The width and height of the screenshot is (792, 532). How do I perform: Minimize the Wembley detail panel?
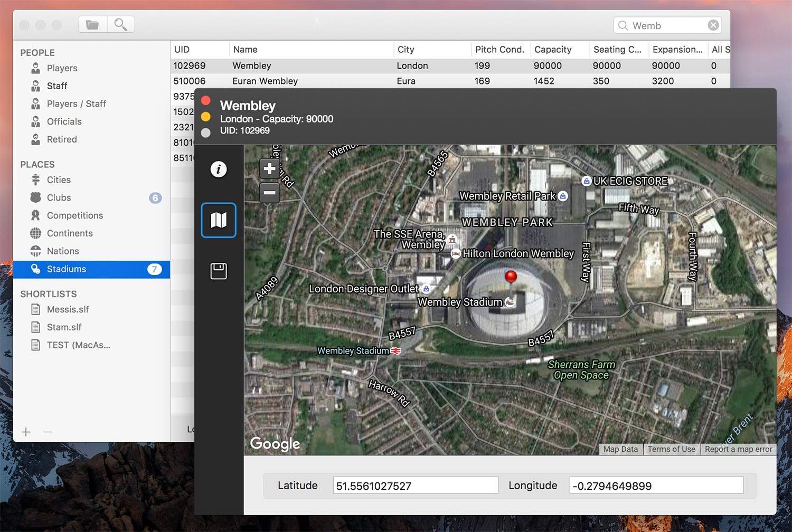coord(206,117)
